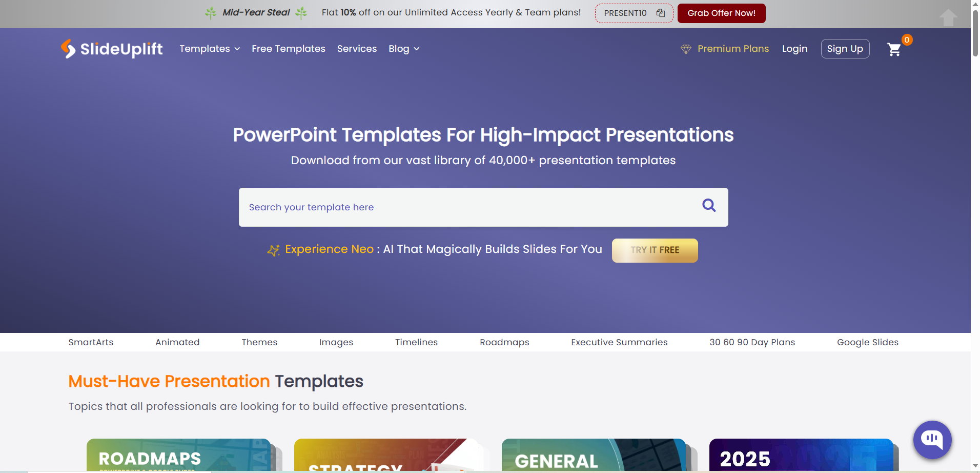Screen dimensions: 980x473
Task: Click the page vertical scrollbar thumb
Action: [975, 33]
